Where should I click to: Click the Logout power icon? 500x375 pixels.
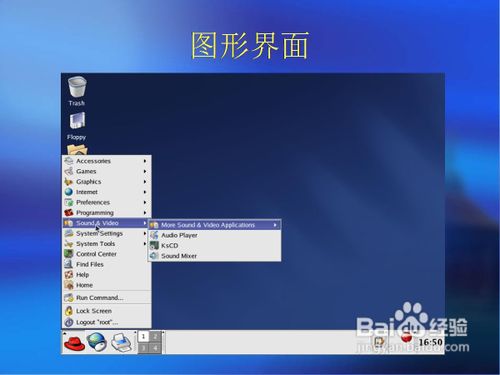pyautogui.click(x=69, y=322)
